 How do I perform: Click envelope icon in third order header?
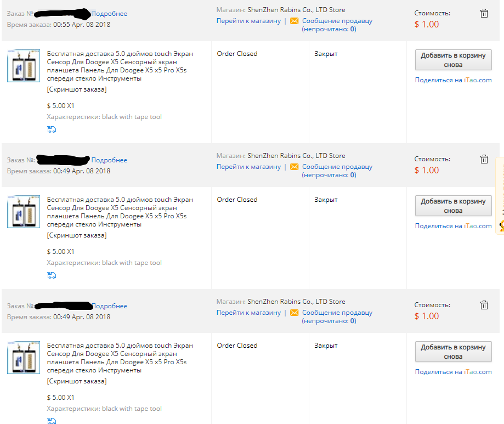tap(294, 313)
